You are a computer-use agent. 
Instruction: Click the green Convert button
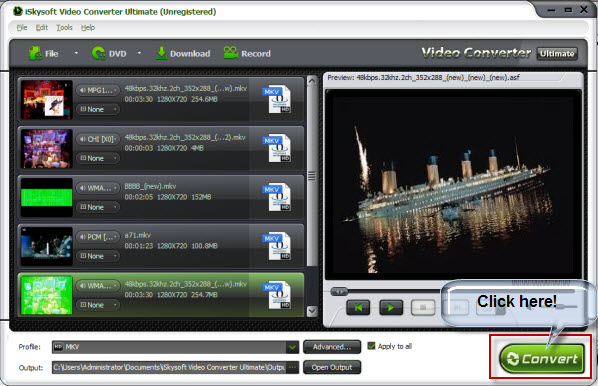(x=542, y=359)
